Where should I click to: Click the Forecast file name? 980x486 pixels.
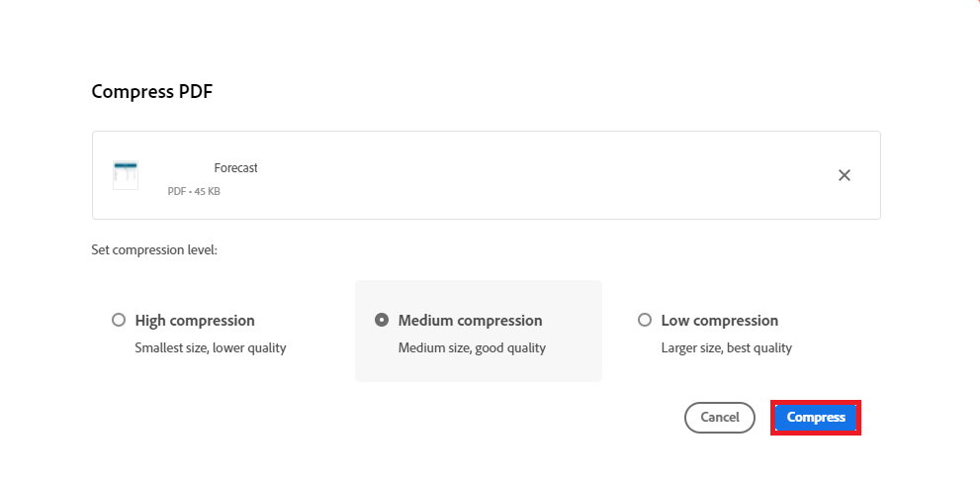[235, 167]
